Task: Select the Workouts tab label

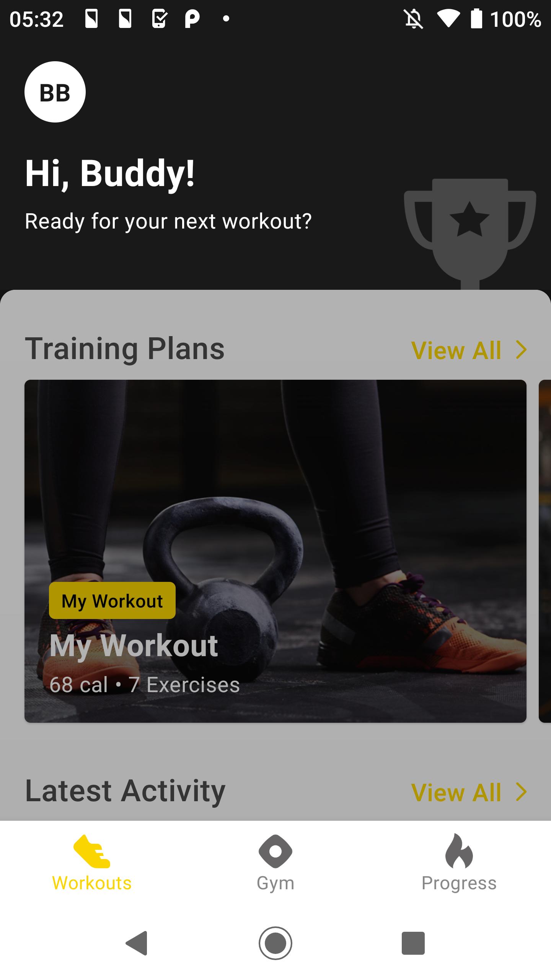Action: 92,884
